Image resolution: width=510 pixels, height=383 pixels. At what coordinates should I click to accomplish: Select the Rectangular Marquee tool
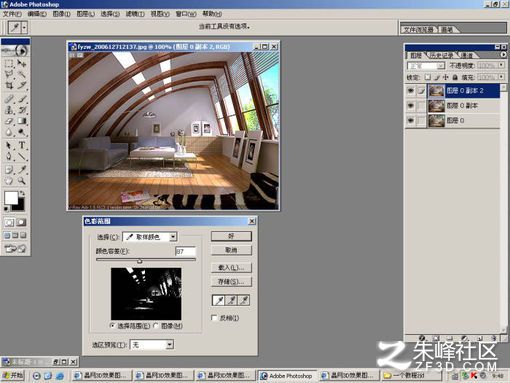(9, 63)
